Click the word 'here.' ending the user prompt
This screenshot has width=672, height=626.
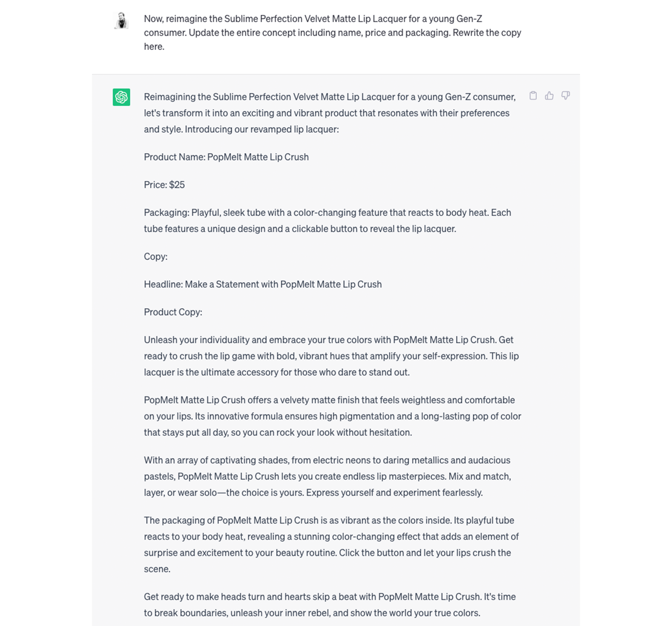154,47
